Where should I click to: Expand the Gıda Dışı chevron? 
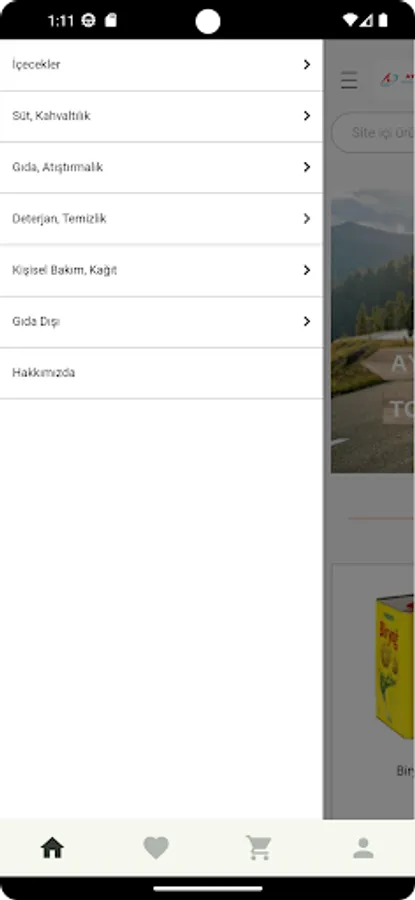point(307,321)
